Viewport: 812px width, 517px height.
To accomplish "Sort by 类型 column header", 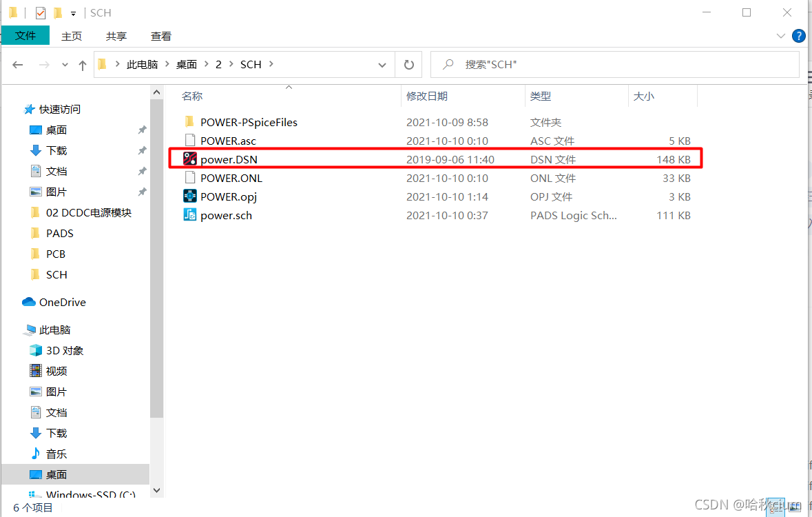I will coord(541,96).
